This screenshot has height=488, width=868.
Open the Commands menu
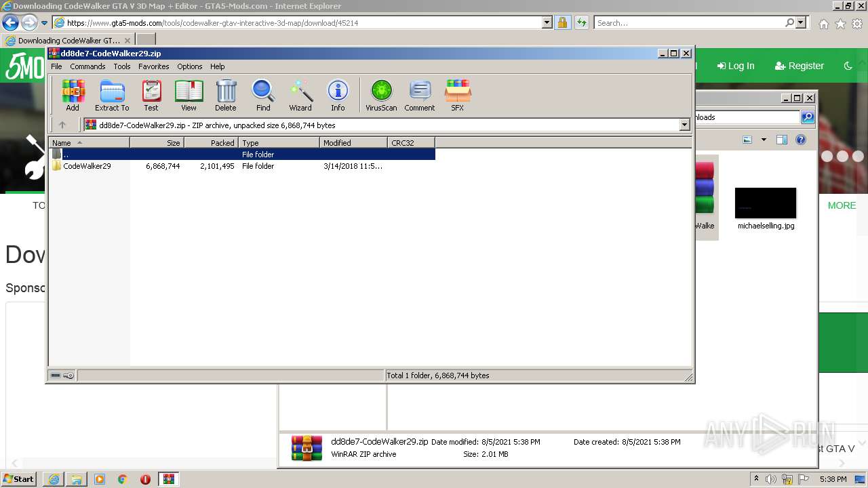point(87,66)
